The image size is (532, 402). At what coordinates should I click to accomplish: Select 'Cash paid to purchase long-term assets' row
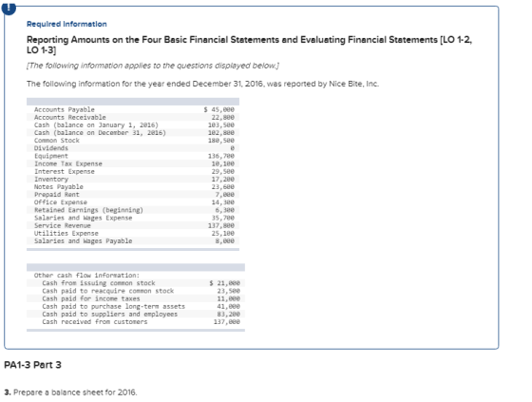pyautogui.click(x=136, y=307)
